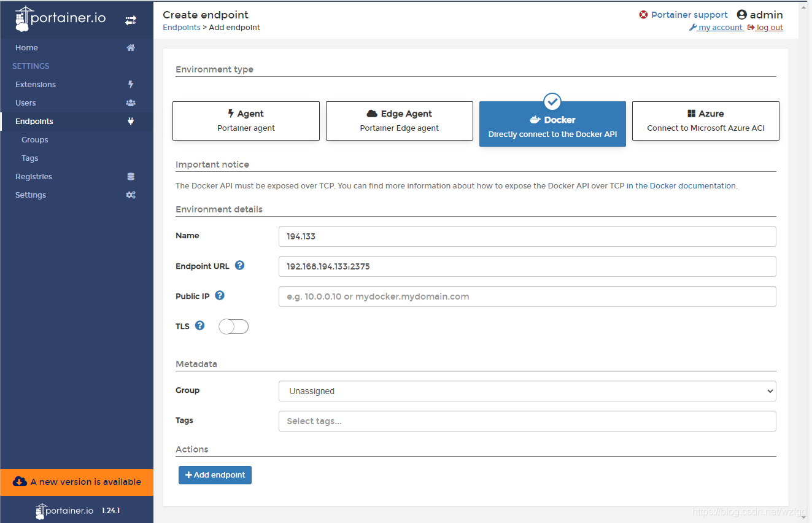
Task: Open Home in the sidebar
Action: (77, 47)
